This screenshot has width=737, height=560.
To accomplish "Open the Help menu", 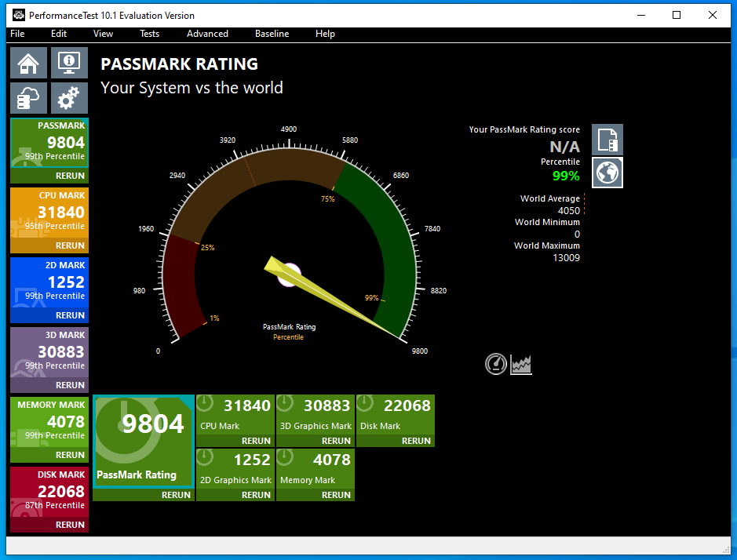I will (325, 34).
